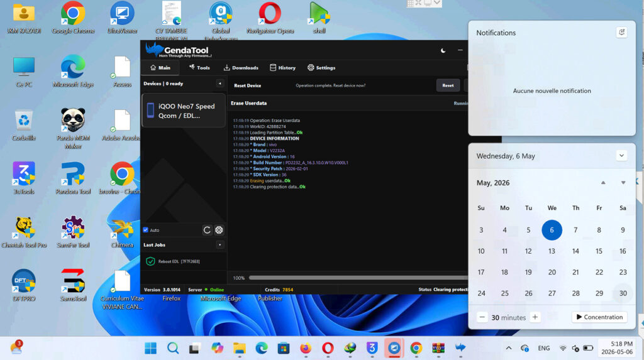Select Navigateur Opera desktop shortcut
Viewport: 644px width, 360px height.
pos(270,18)
